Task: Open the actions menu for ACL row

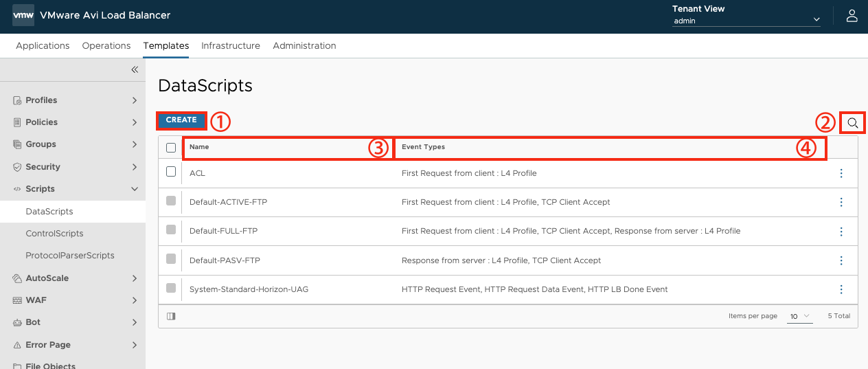Action: click(841, 173)
